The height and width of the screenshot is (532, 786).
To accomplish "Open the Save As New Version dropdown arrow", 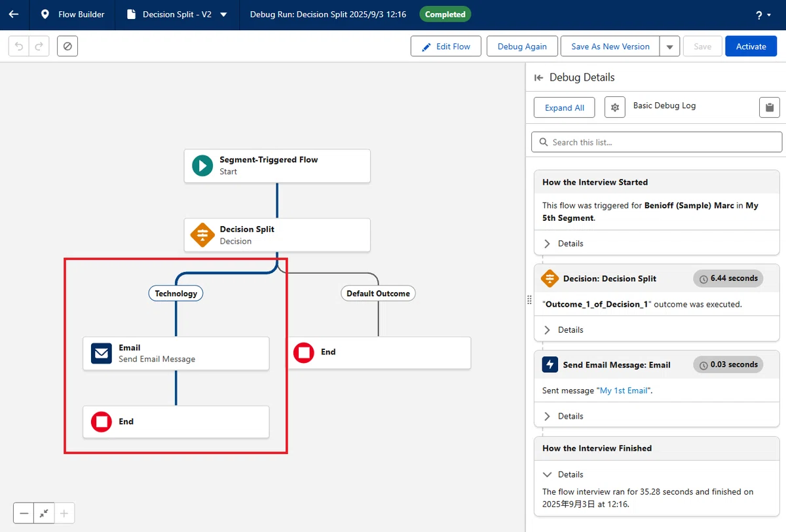I will point(669,47).
